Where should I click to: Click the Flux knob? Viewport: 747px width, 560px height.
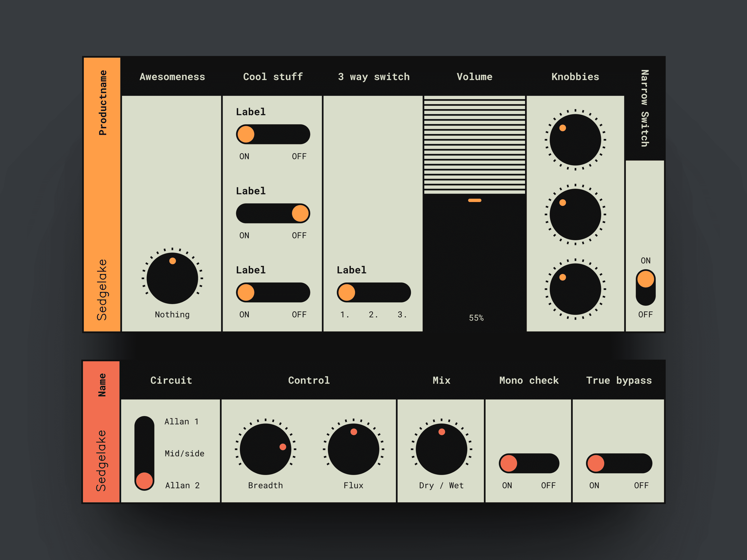point(353,449)
